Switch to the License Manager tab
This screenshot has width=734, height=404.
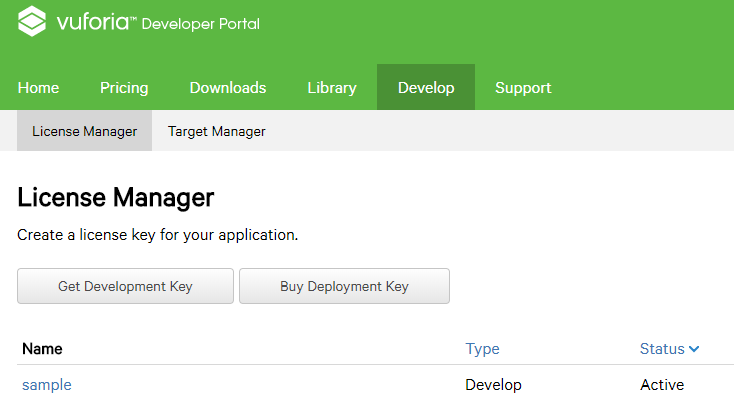(x=84, y=131)
